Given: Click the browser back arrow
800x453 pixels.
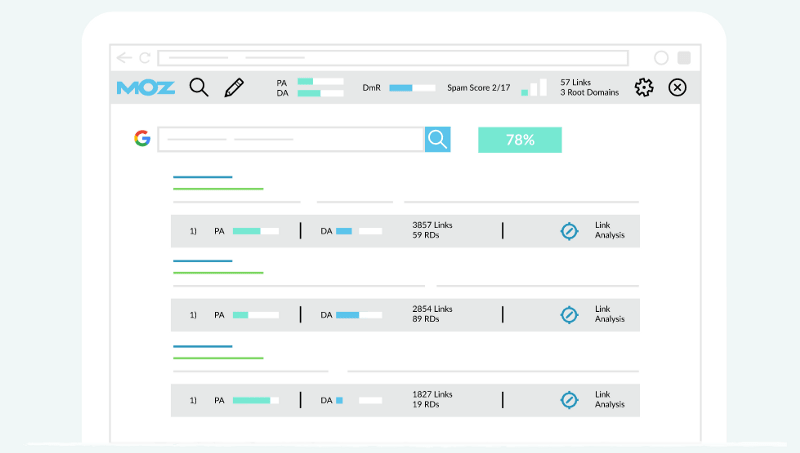Looking at the screenshot, I should [124, 58].
